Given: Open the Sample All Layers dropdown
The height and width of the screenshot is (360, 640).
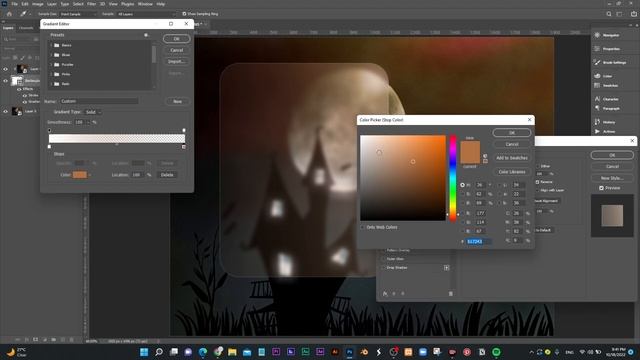Looking at the screenshot, I should [146, 14].
